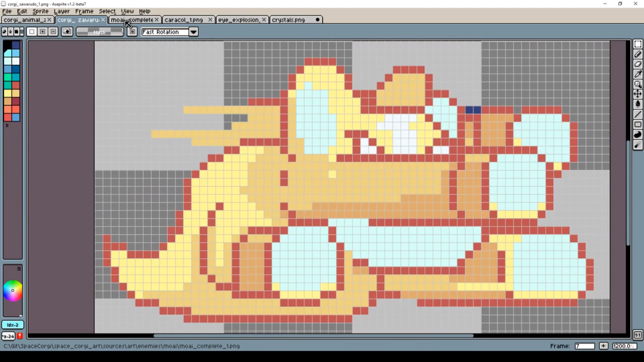Open the Help menu
Screen dimensions: 644x362
click(x=145, y=11)
